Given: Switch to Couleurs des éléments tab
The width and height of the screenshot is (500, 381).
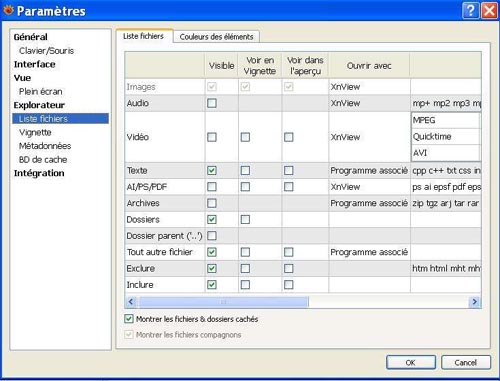Looking at the screenshot, I should pyautogui.click(x=216, y=37).
